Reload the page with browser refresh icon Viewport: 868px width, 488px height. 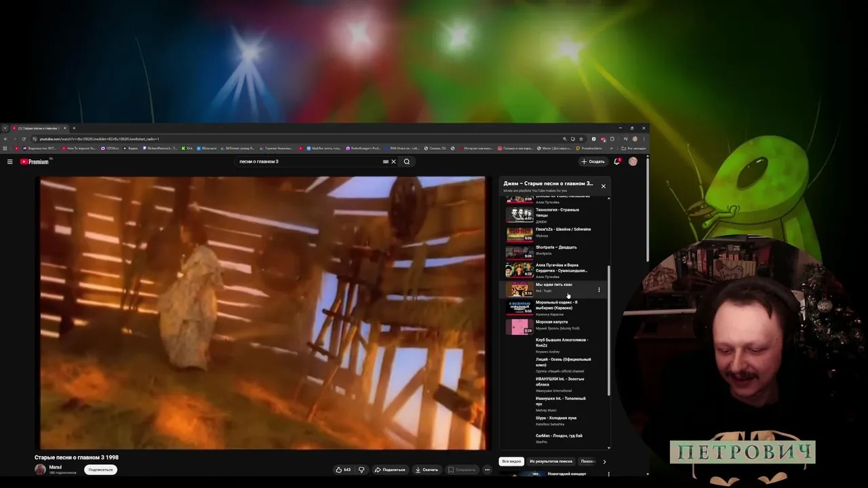pos(24,139)
